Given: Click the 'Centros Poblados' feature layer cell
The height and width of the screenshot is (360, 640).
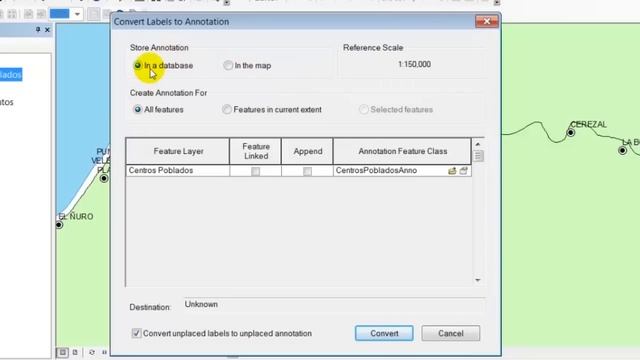Looking at the screenshot, I should (178, 171).
